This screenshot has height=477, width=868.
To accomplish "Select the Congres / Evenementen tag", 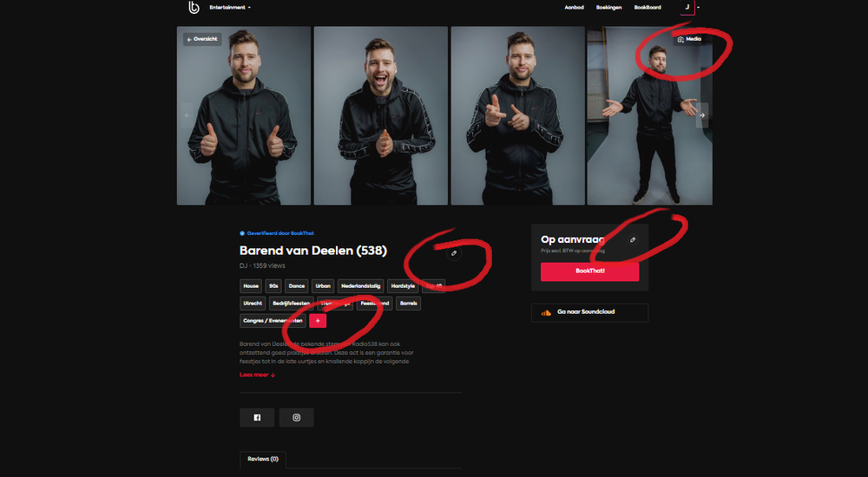I will (x=273, y=321).
